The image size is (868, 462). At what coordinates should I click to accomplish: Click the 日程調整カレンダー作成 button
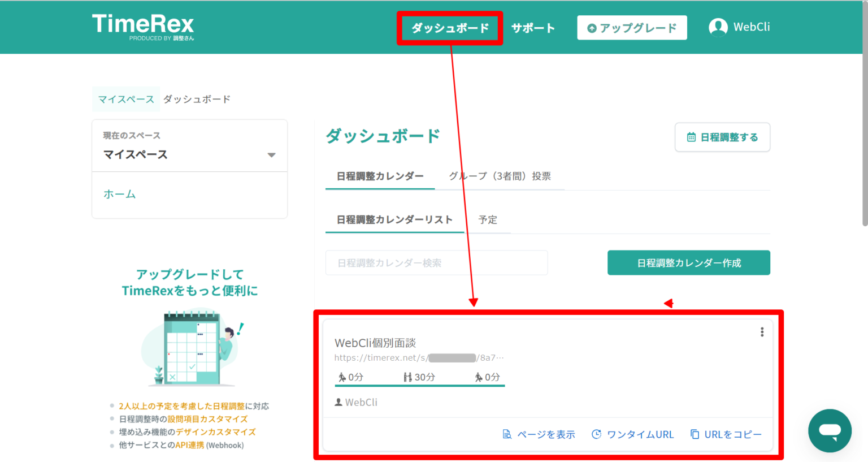(x=688, y=262)
